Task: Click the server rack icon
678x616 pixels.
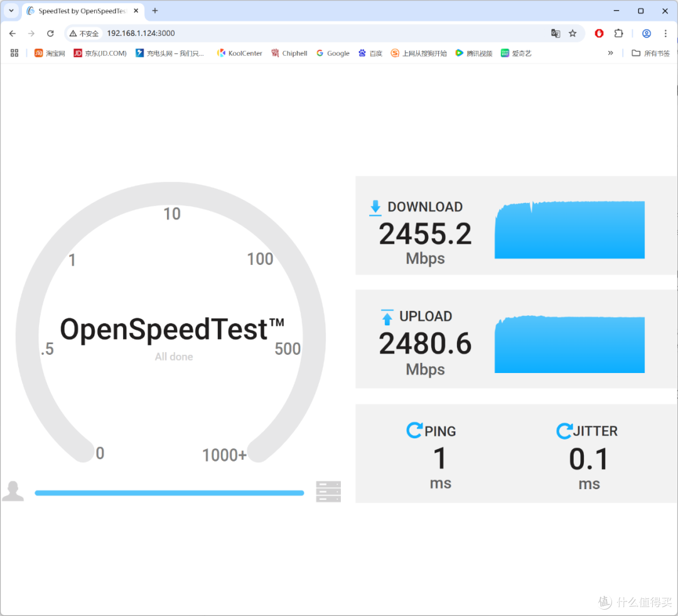Action: pos(328,492)
